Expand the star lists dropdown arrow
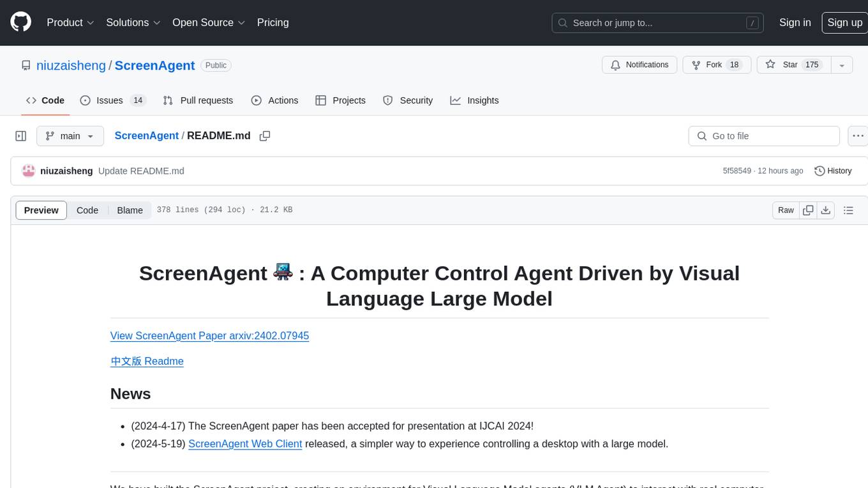Image resolution: width=868 pixels, height=488 pixels. point(842,65)
